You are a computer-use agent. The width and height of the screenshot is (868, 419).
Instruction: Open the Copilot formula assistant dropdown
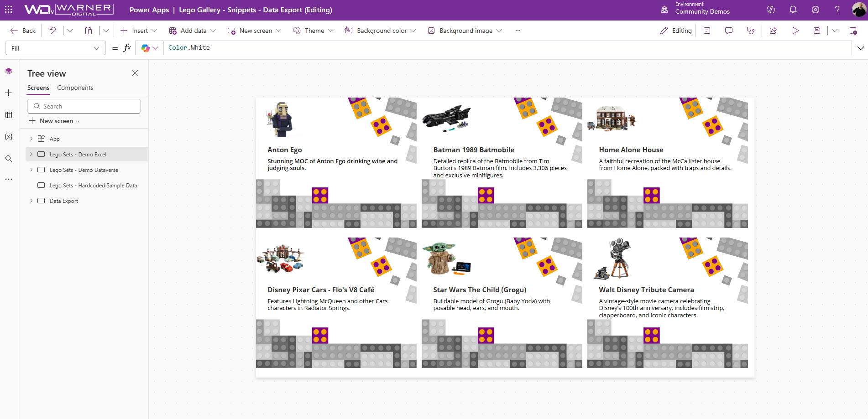click(x=150, y=48)
